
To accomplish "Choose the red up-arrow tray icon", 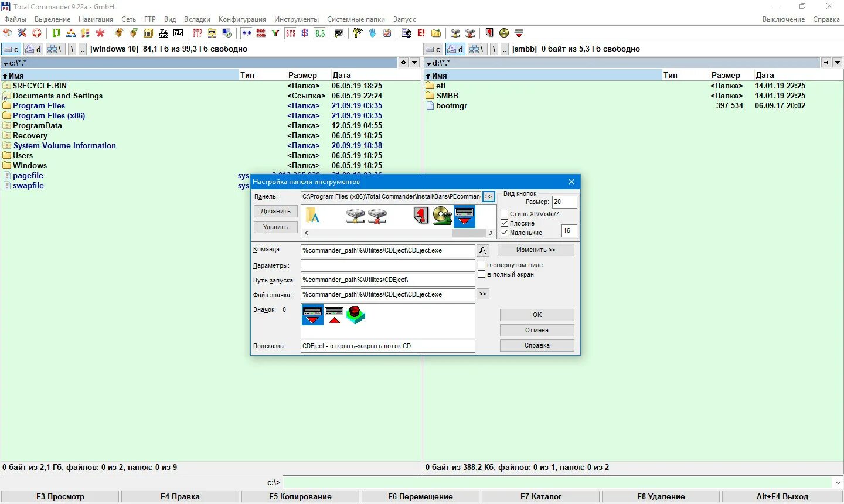I will (334, 315).
